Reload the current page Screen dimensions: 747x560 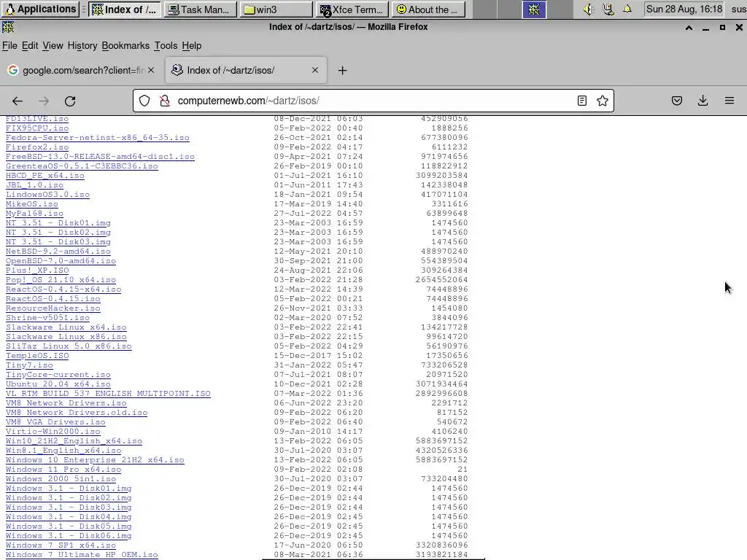click(x=70, y=101)
